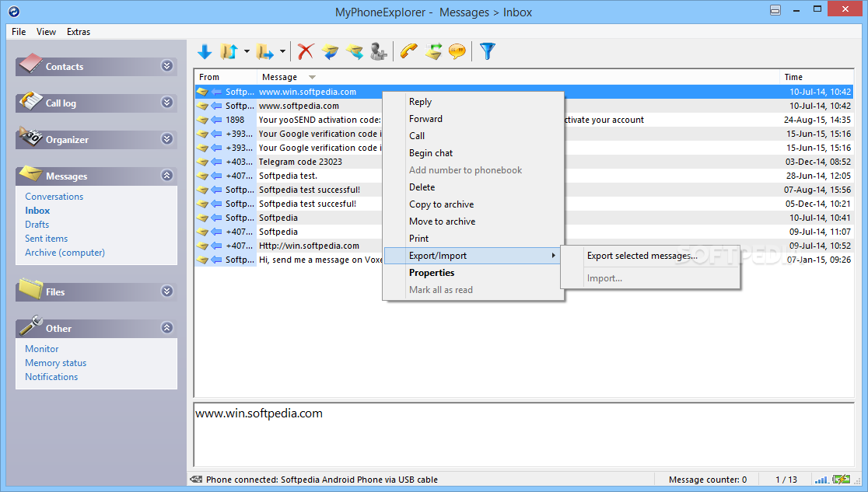Click the signal strength status bar icon

[821, 480]
